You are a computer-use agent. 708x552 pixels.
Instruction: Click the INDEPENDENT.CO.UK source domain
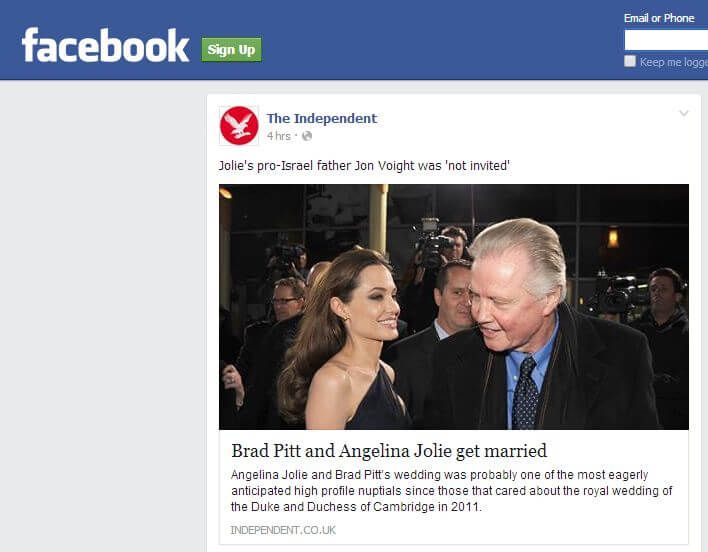(283, 530)
